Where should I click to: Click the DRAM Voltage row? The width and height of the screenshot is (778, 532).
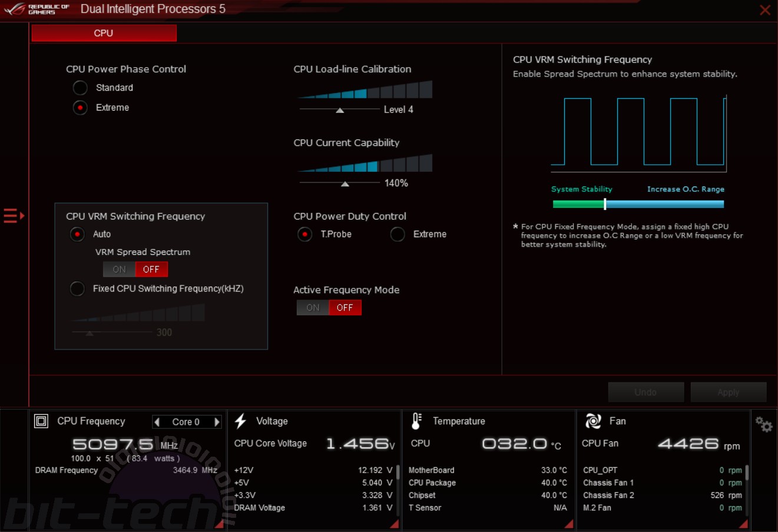pyautogui.click(x=313, y=507)
